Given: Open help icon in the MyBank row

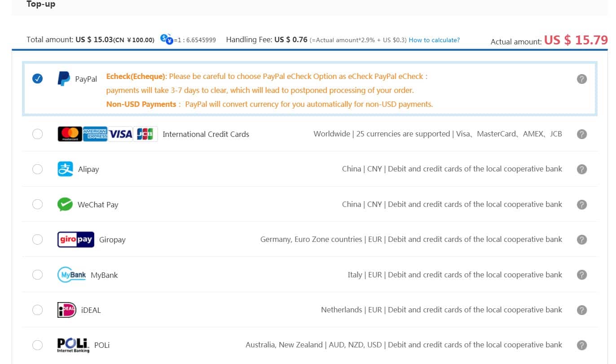Looking at the screenshot, I should (582, 275).
